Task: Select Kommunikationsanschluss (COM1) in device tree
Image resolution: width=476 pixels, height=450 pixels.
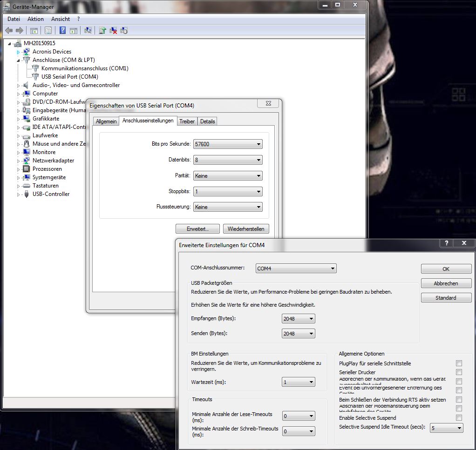Action: click(x=84, y=68)
